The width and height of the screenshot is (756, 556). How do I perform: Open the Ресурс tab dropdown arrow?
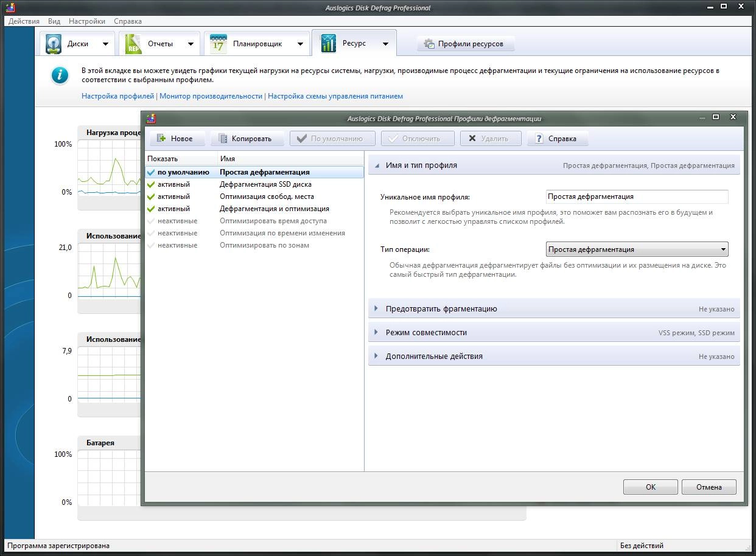[385, 44]
